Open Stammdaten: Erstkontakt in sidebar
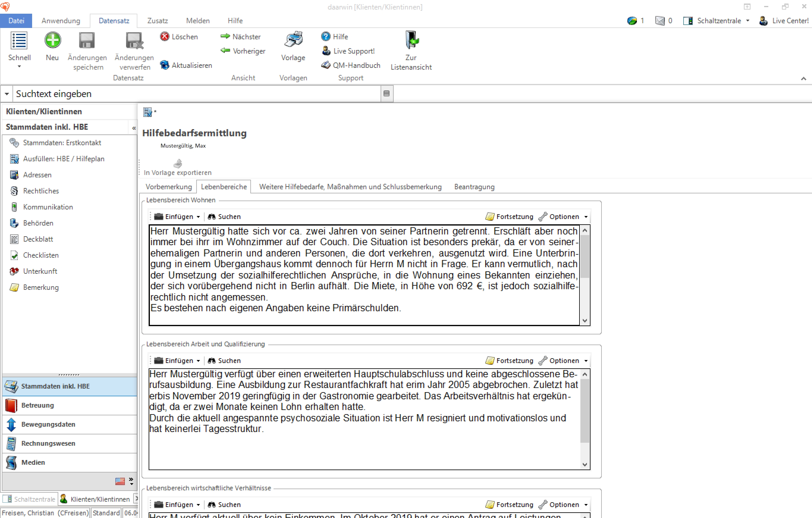This screenshot has height=518, width=812. (62, 143)
